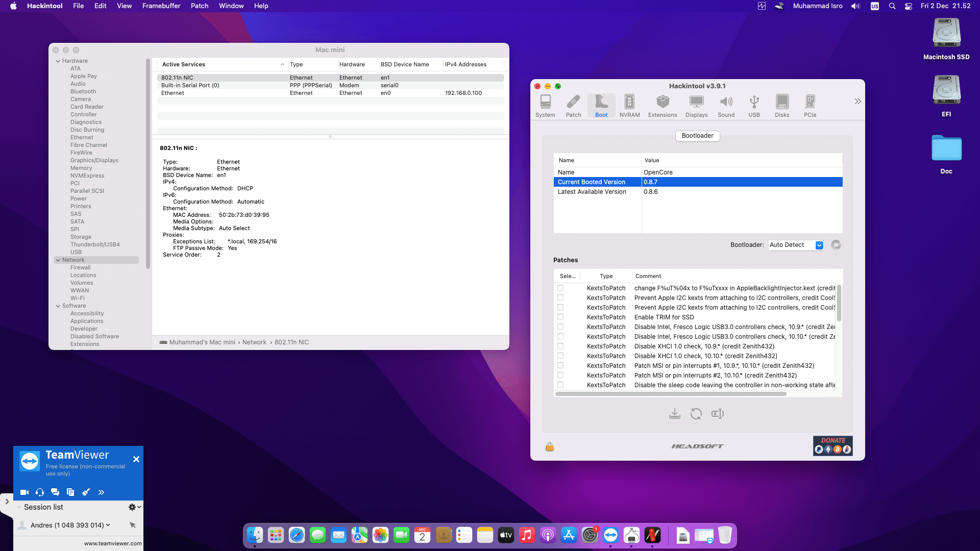The height and width of the screenshot is (551, 980).
Task: Click the refresh icon below patches
Action: (x=696, y=414)
